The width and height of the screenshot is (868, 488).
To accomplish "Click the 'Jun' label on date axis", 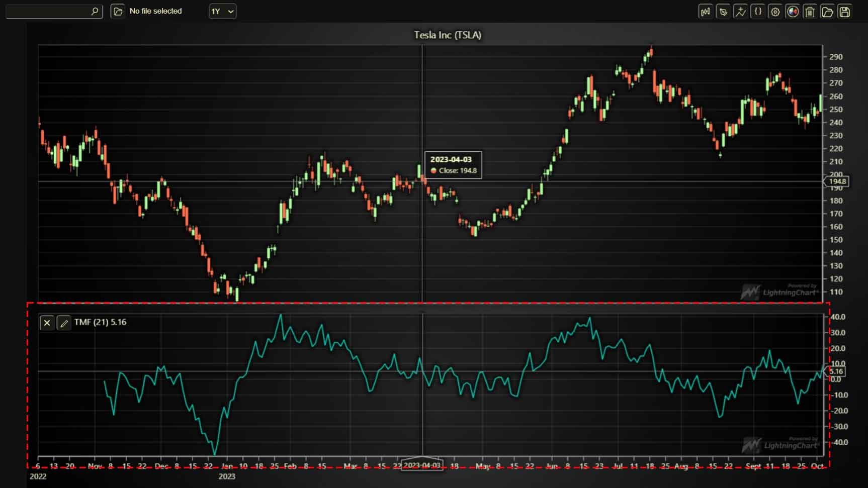I will coord(552,466).
